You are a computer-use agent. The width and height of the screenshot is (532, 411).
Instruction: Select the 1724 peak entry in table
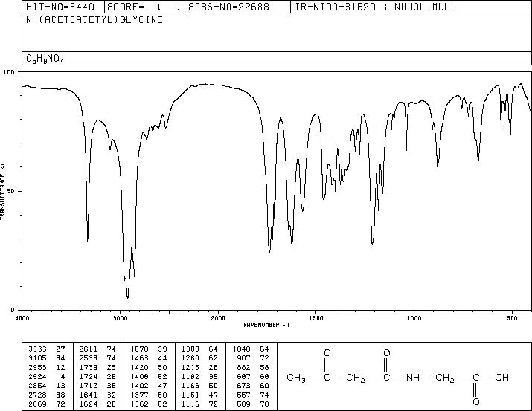click(97, 376)
